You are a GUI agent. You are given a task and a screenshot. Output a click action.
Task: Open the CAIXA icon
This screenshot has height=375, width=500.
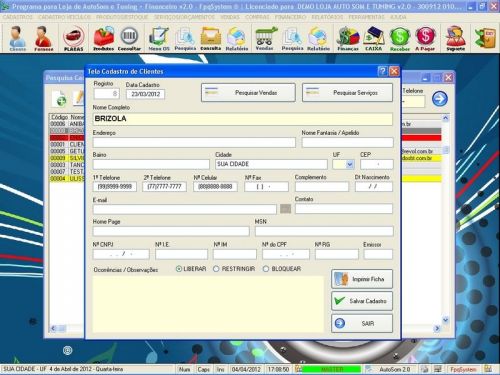click(x=374, y=38)
